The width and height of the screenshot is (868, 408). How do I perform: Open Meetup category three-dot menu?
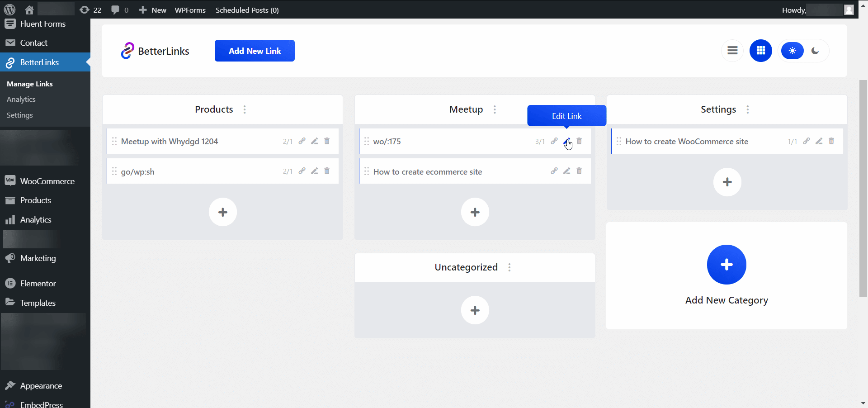point(495,109)
